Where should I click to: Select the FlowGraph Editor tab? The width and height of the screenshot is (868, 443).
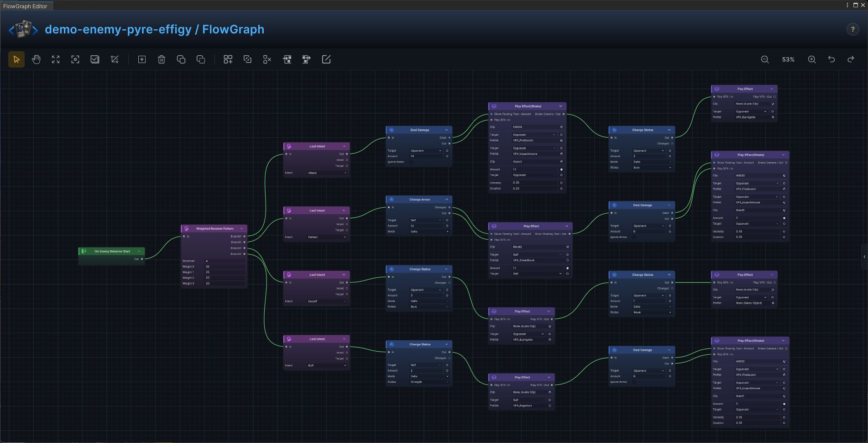(x=26, y=6)
